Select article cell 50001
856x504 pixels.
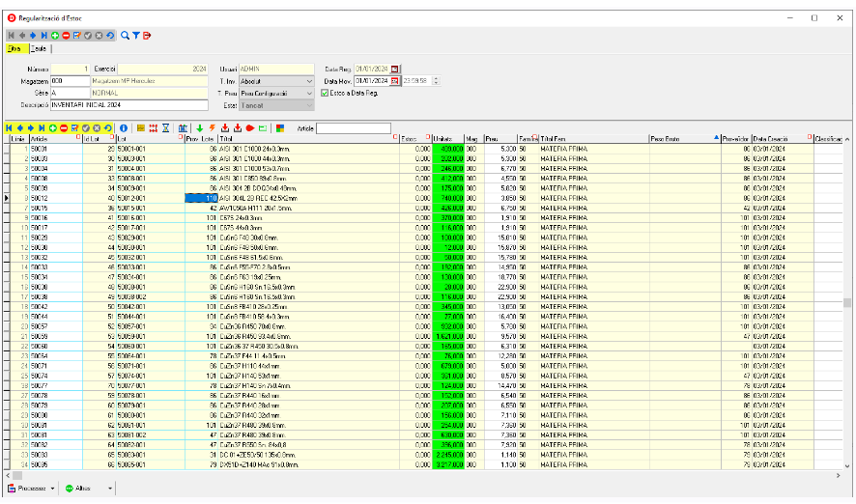pyautogui.click(x=56, y=149)
